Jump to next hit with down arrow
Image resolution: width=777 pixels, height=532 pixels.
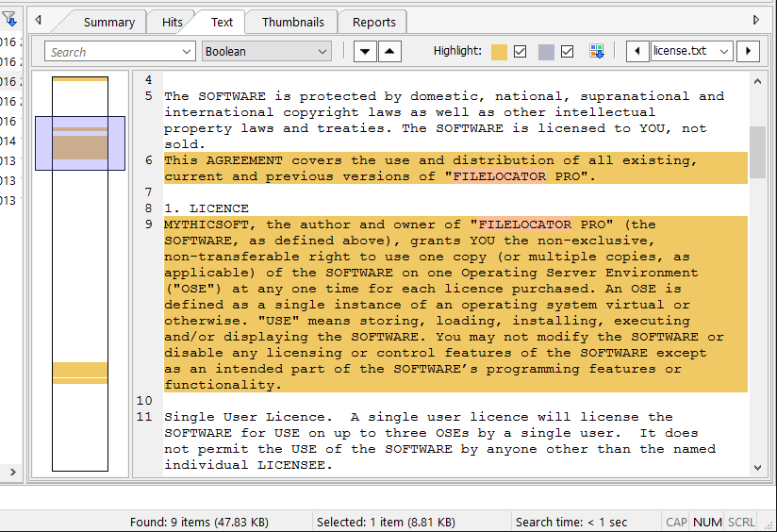coord(365,51)
